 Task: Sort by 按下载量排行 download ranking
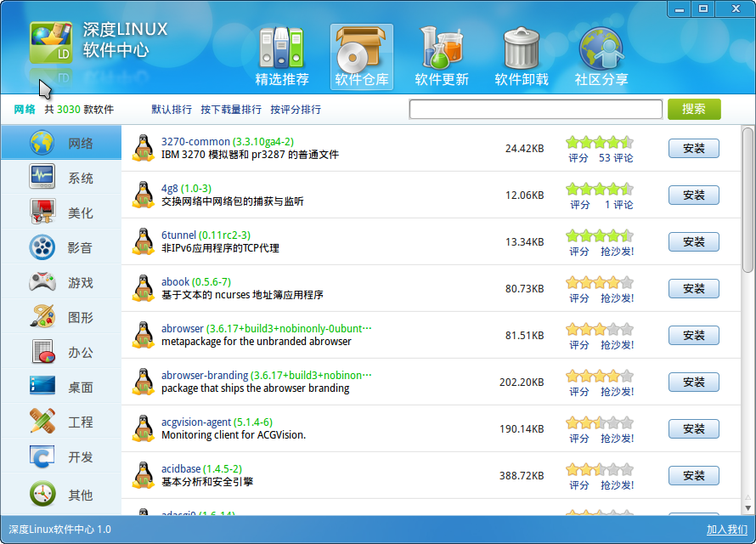tap(231, 110)
